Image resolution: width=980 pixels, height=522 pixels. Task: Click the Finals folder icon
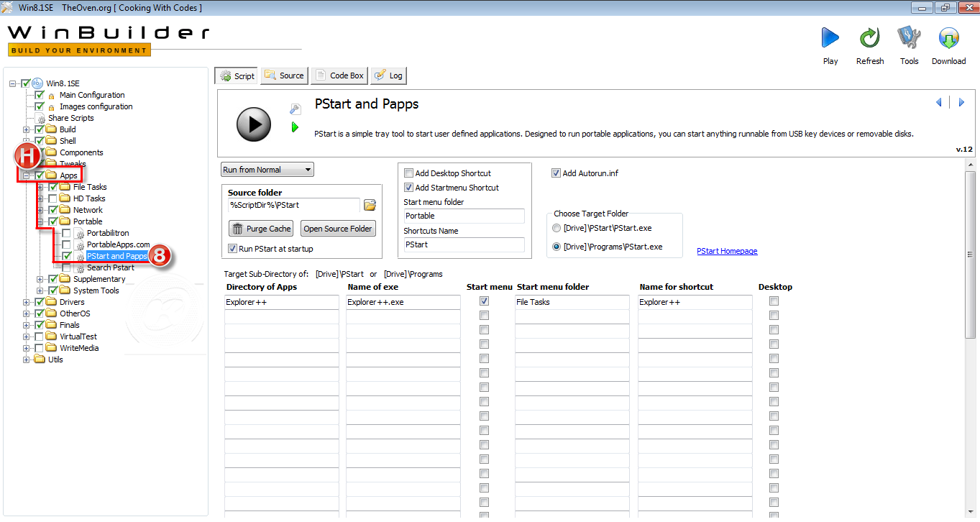(x=51, y=325)
